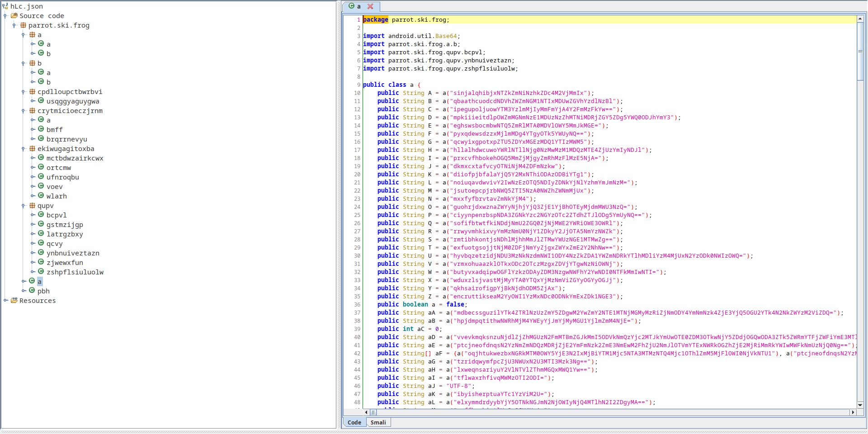The width and height of the screenshot is (868, 434).
Task: Click line number 29 in the gutter
Action: (357, 247)
